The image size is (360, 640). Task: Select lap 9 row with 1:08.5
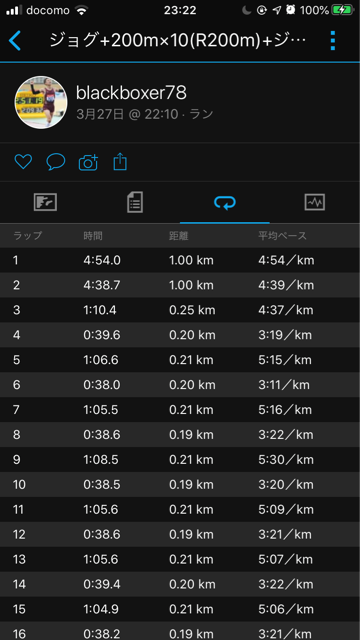pos(180,460)
